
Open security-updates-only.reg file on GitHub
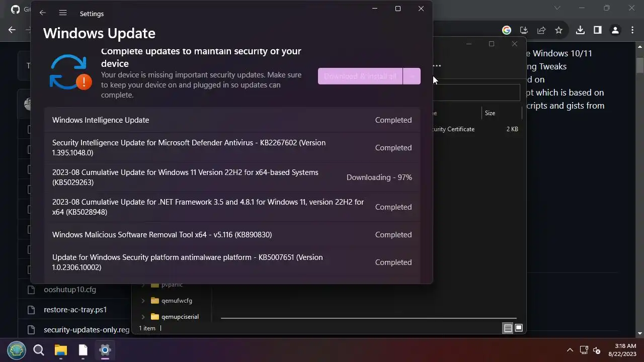(x=87, y=330)
